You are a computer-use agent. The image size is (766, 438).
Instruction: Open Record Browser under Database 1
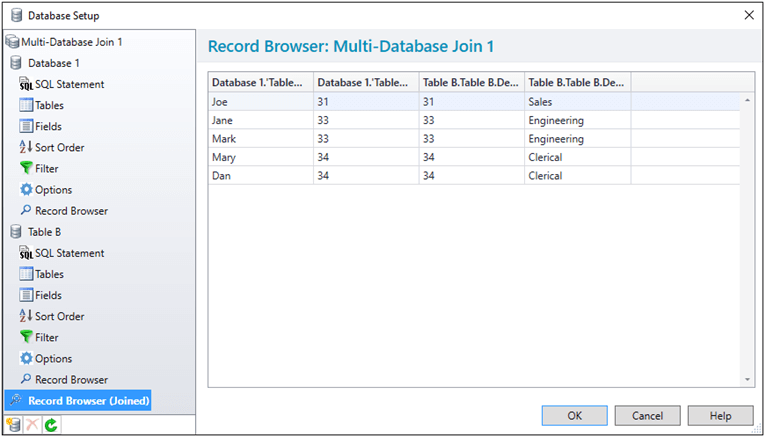tap(64, 211)
